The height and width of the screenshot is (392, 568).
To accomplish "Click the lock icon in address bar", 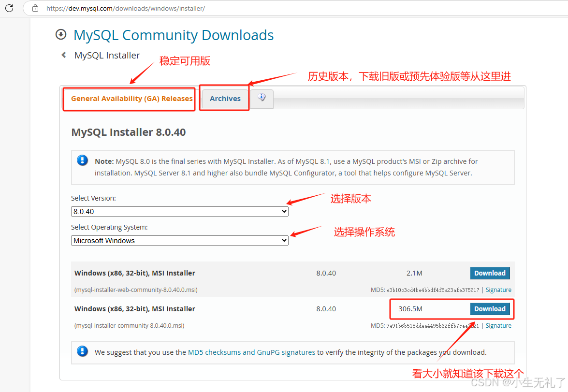I will (35, 8).
